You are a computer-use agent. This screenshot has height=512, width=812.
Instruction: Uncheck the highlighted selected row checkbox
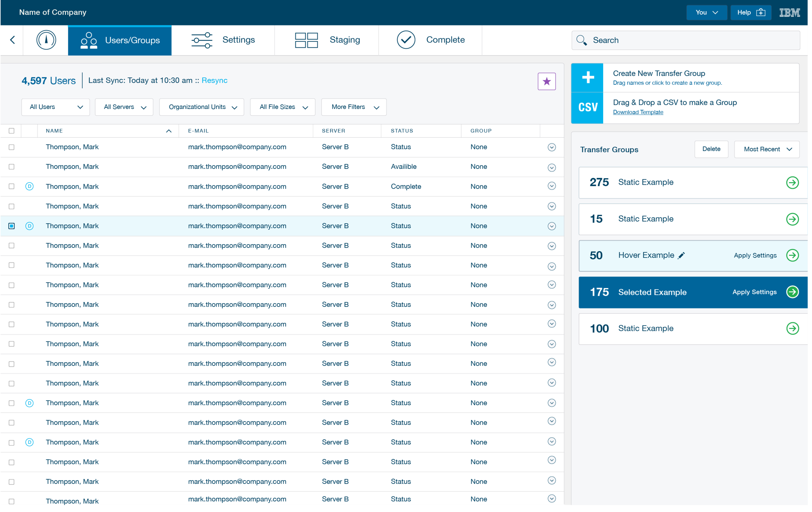point(11,226)
